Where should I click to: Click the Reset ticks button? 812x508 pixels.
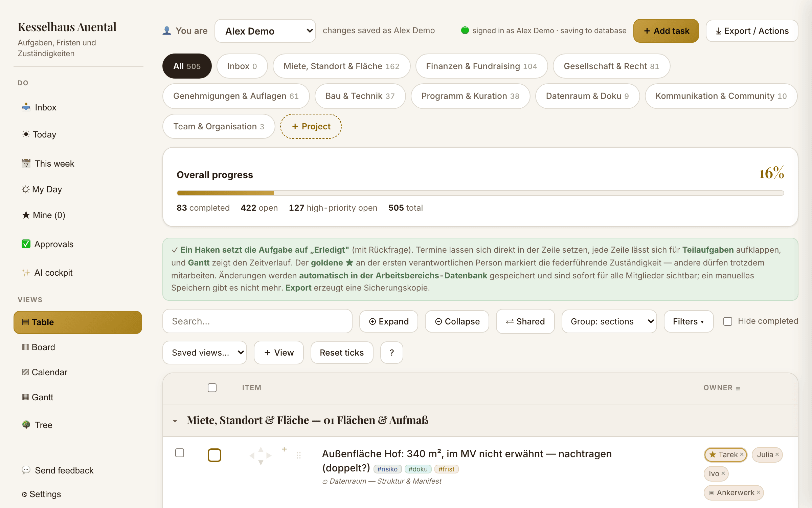[x=342, y=353]
